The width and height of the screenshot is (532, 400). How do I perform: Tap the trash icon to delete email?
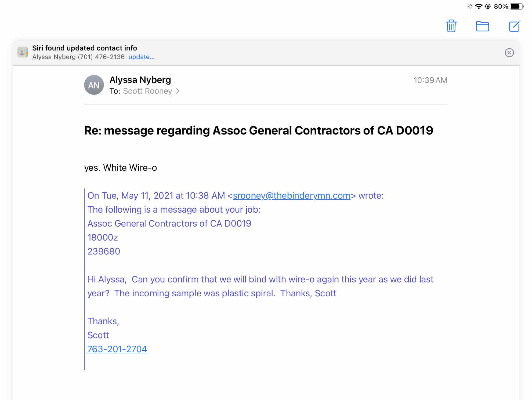tap(451, 26)
